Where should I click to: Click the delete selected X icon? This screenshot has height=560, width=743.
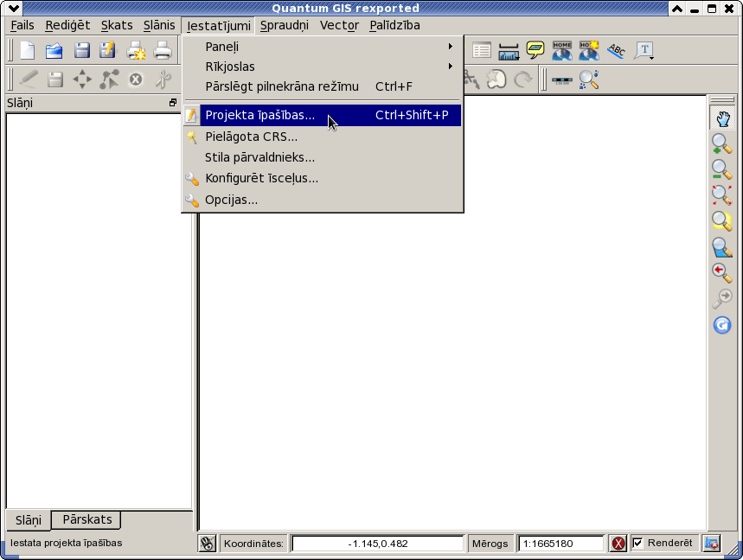click(x=136, y=79)
